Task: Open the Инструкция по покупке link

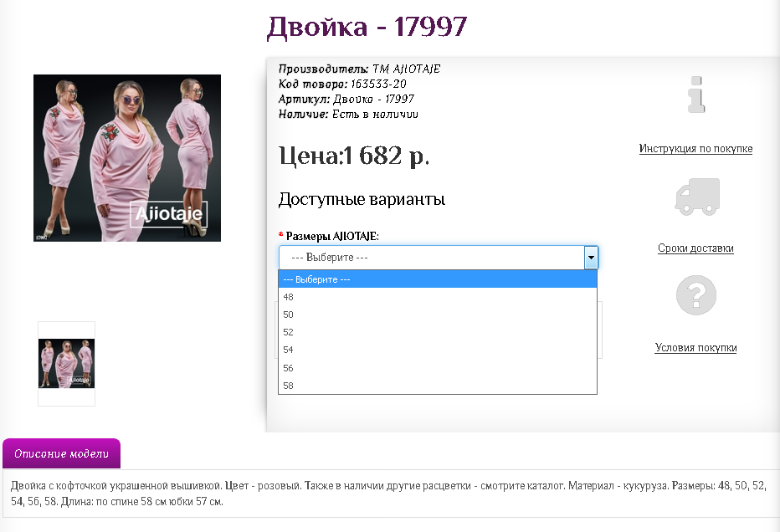Action: 695,149
